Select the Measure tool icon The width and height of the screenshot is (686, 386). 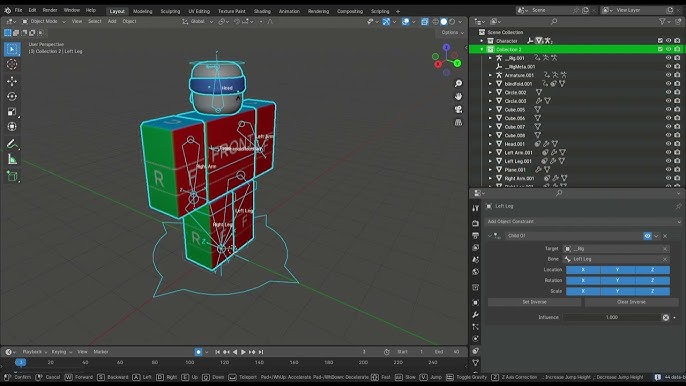(12, 159)
